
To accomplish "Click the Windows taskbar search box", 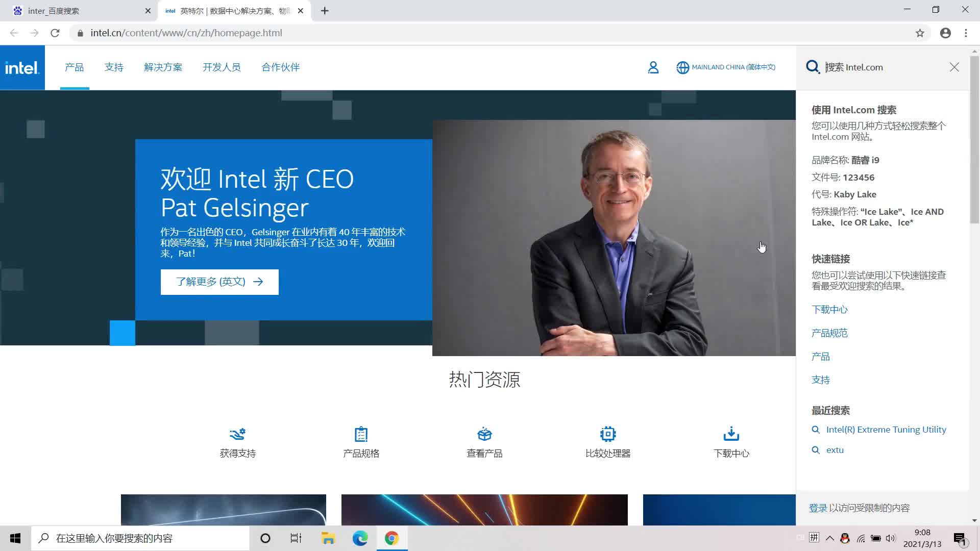I will pyautogui.click(x=141, y=538).
